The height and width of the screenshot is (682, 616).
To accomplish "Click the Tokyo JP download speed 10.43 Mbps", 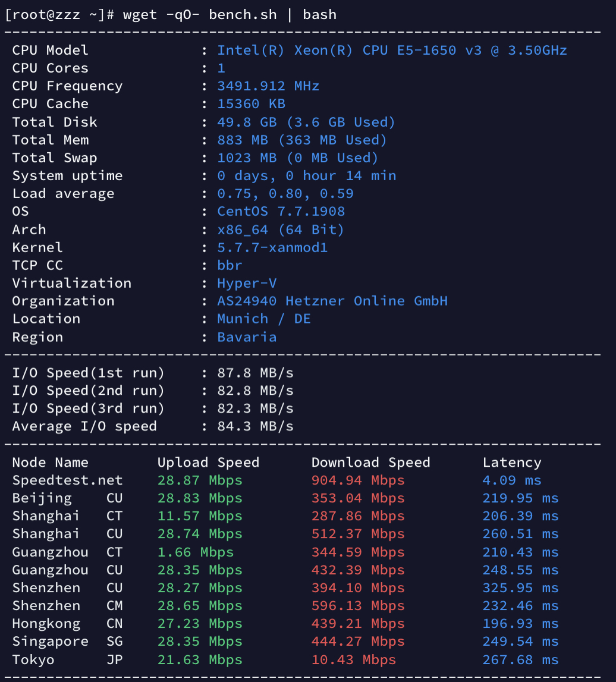I will point(354,660).
